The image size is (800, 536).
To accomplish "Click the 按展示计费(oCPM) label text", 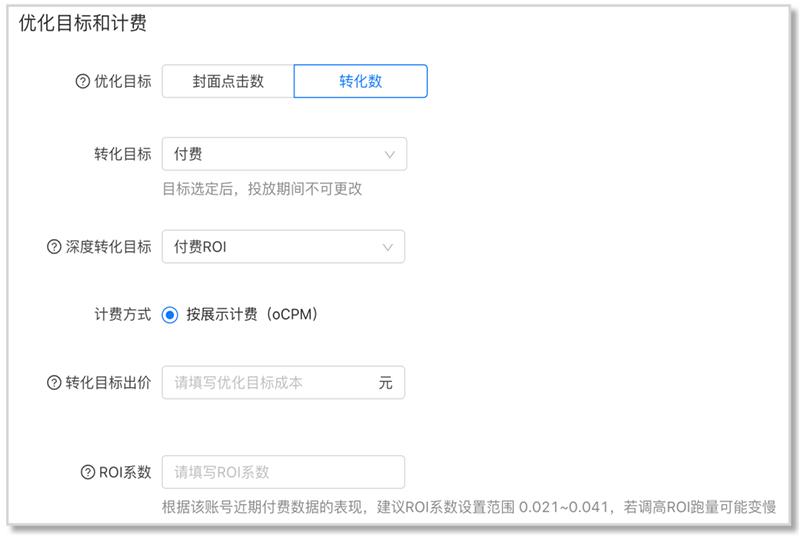I will (252, 315).
